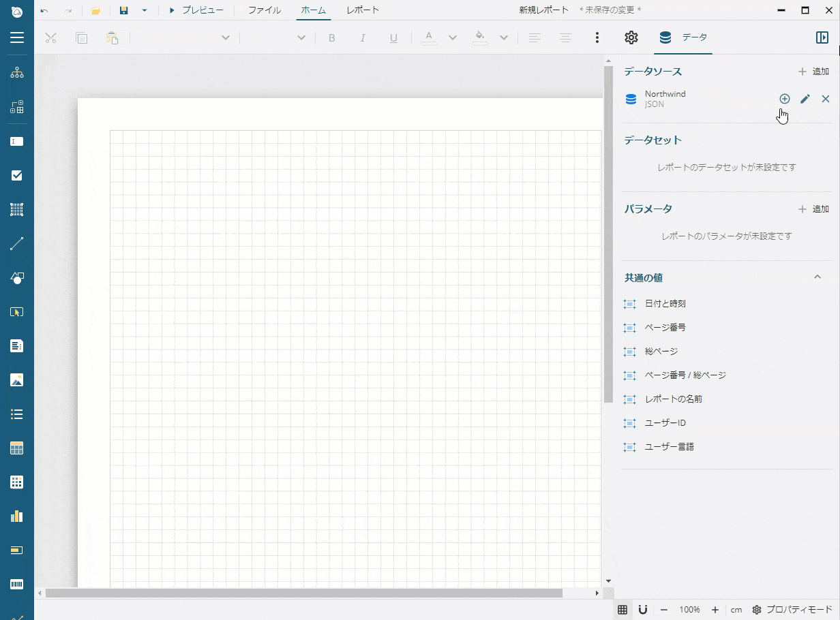Click the Paste icon in toolbar

(x=112, y=38)
